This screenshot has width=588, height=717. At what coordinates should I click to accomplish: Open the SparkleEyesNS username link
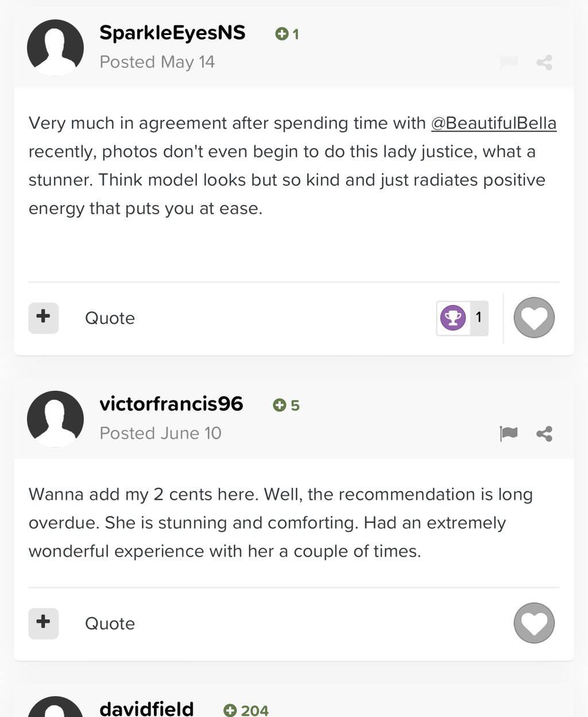pos(172,33)
